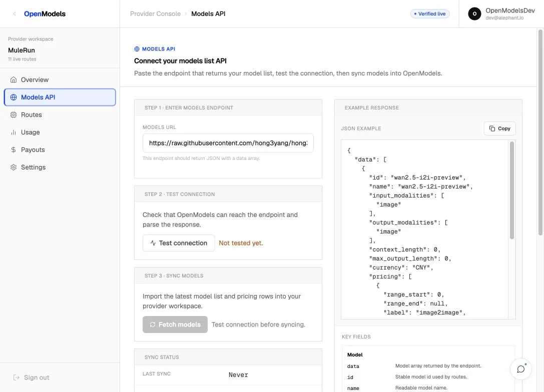Open the Usage section
This screenshot has height=392, width=544.
[x=60, y=132]
